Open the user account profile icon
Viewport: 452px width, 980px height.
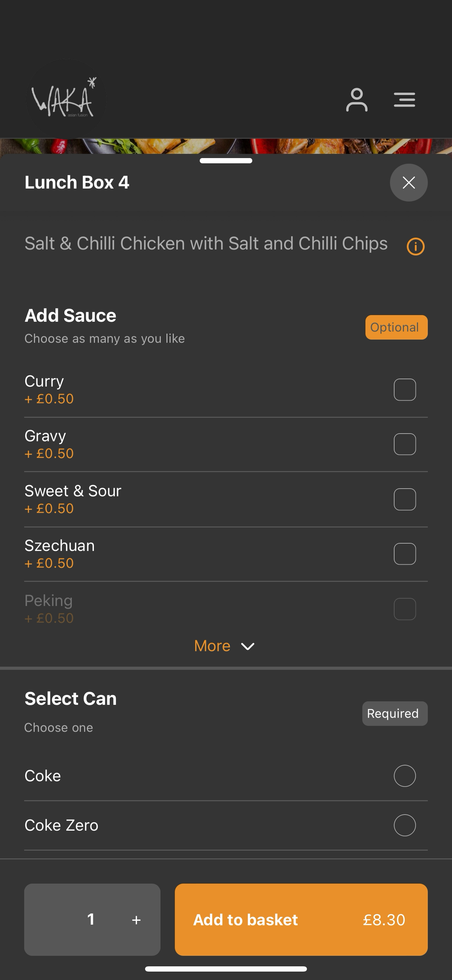(x=356, y=100)
